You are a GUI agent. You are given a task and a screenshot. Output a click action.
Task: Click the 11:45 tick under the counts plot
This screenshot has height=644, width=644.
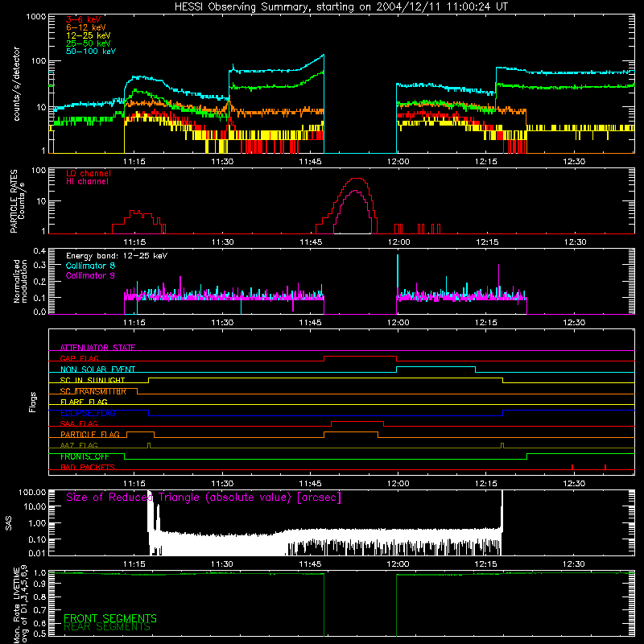coord(310,162)
